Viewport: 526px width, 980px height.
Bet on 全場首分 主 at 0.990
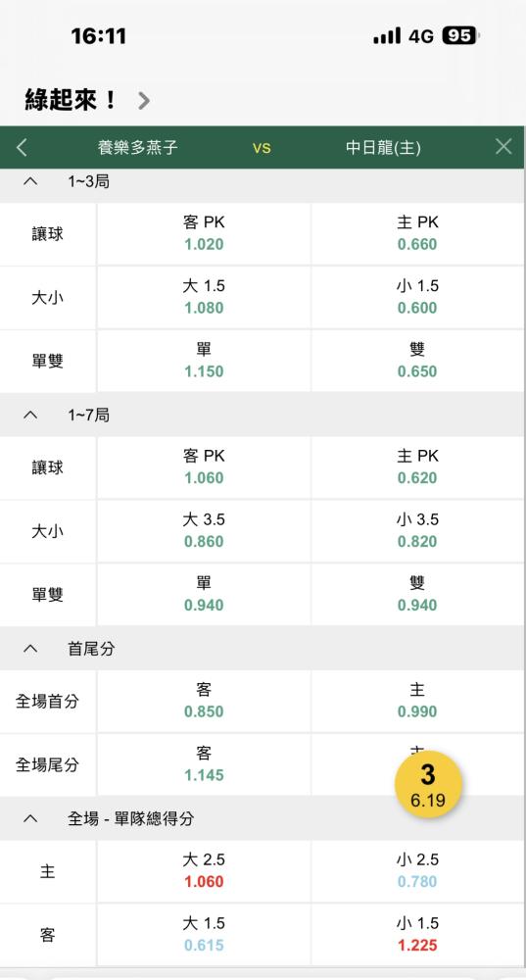click(x=417, y=702)
